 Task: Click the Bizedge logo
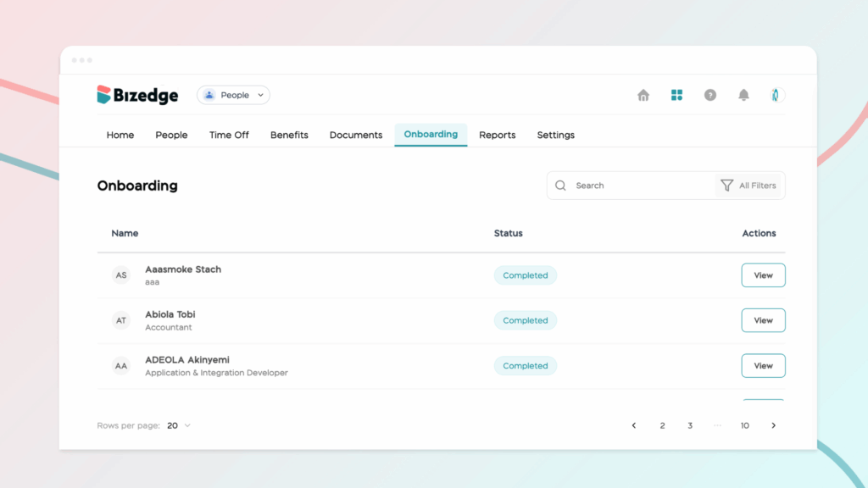pos(138,95)
